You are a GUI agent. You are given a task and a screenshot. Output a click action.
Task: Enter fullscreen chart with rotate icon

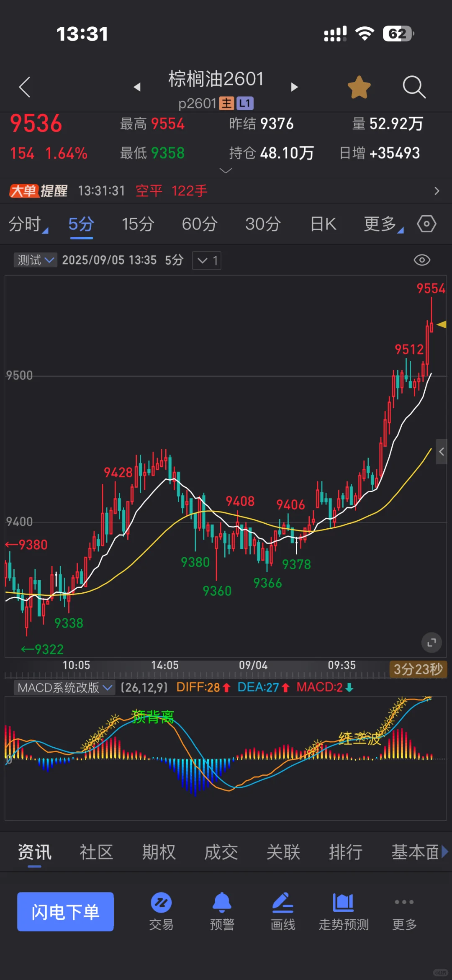point(431,642)
